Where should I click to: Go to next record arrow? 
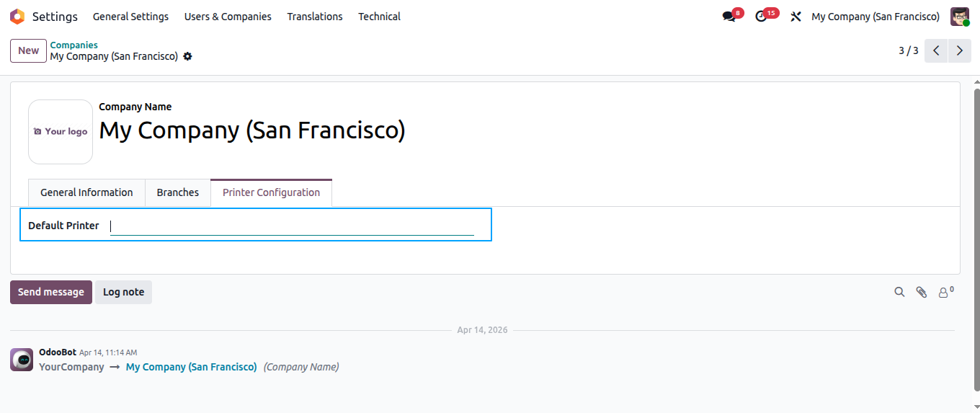point(959,50)
